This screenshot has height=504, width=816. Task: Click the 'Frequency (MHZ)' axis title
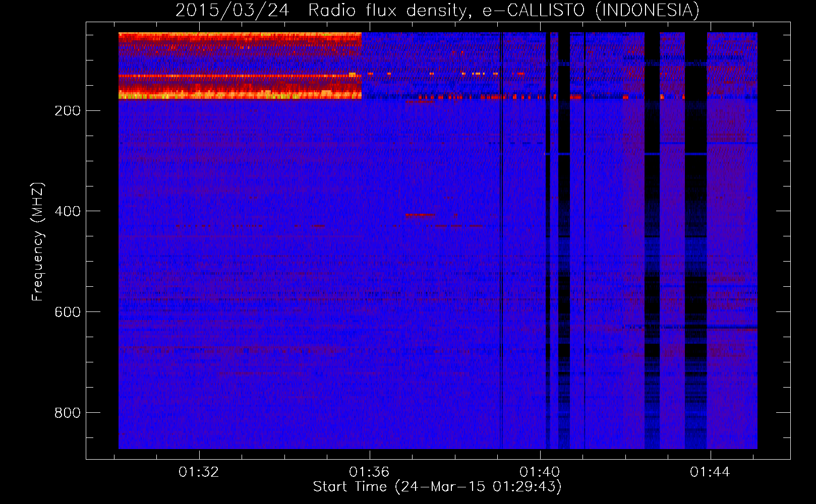pyautogui.click(x=38, y=242)
